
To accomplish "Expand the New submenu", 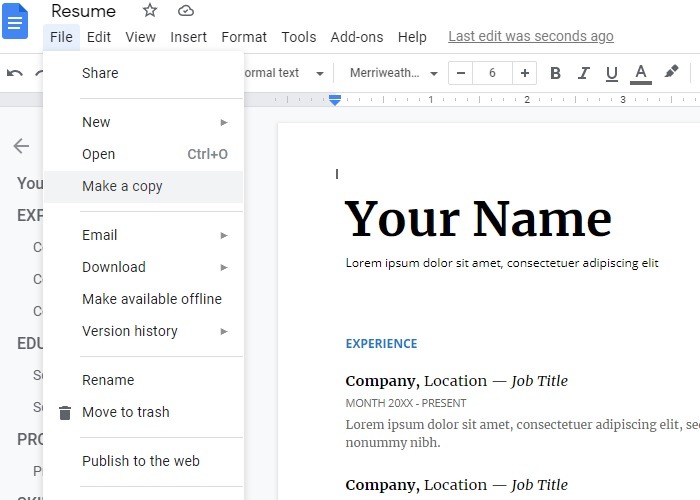I will (x=143, y=122).
